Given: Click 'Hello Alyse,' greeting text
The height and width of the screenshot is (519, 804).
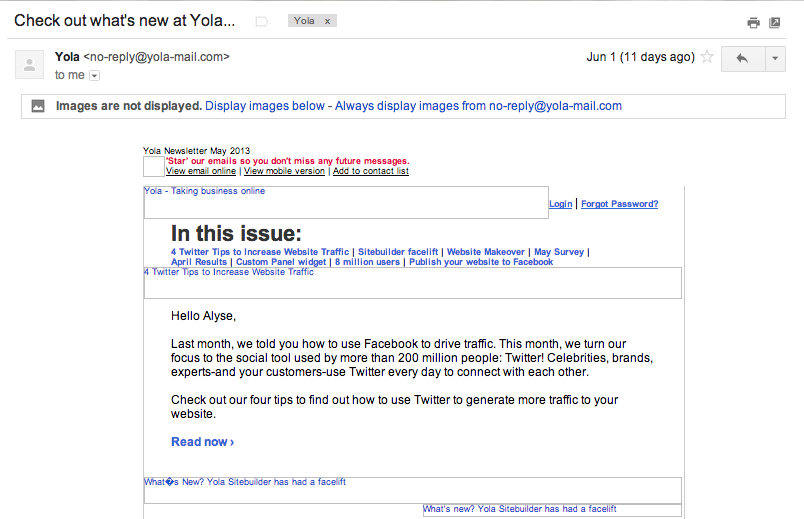Looking at the screenshot, I should [203, 316].
